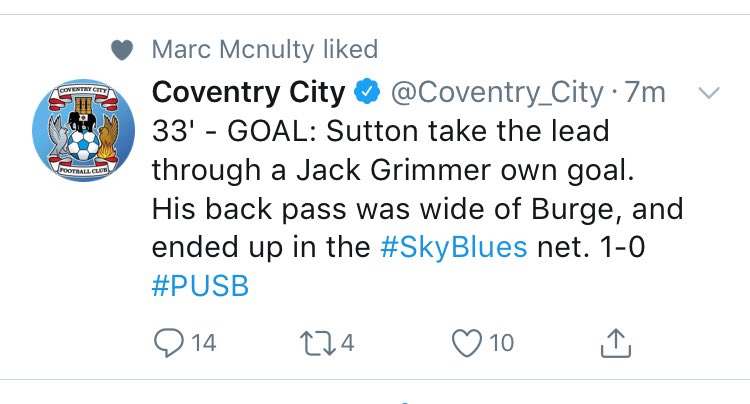View the 4 retweets count
750x404 pixels.
[347, 343]
